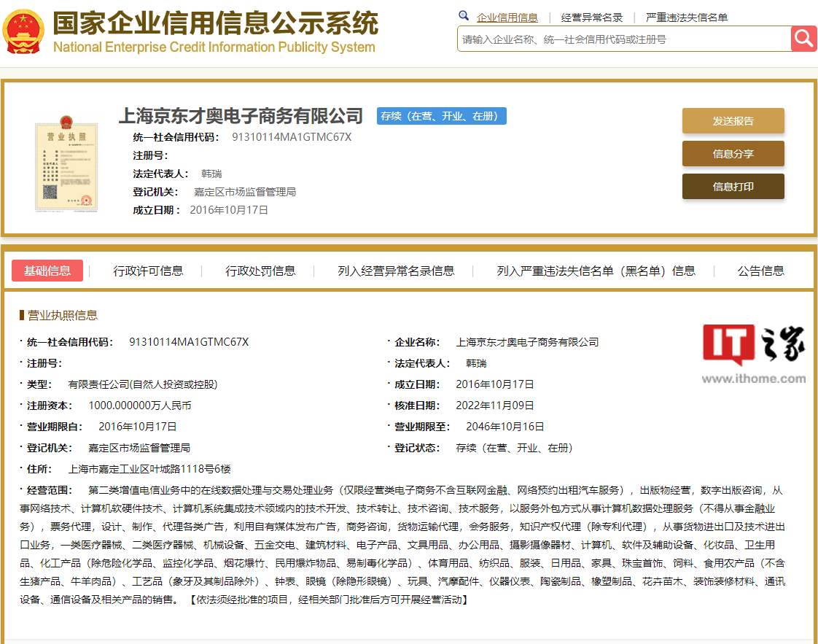Click the 营业执照信息 section heading
818x644 pixels.
(x=62, y=315)
